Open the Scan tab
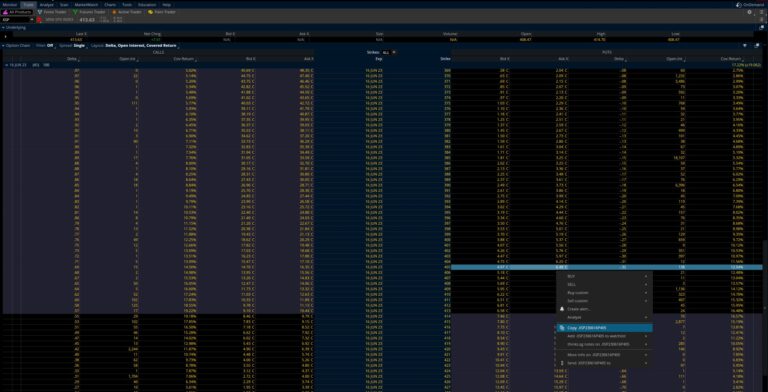This screenshot has height=392, width=768. pos(64,4)
